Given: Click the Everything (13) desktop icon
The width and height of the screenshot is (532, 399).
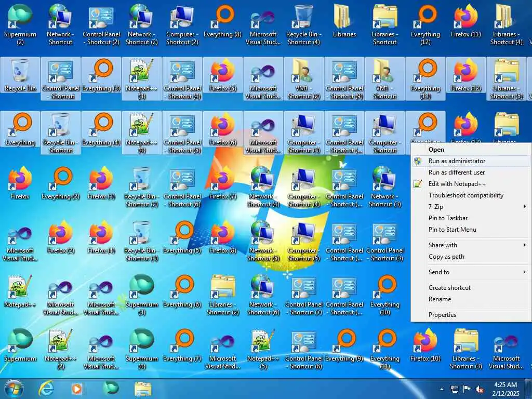Looking at the screenshot, I should [425, 79].
